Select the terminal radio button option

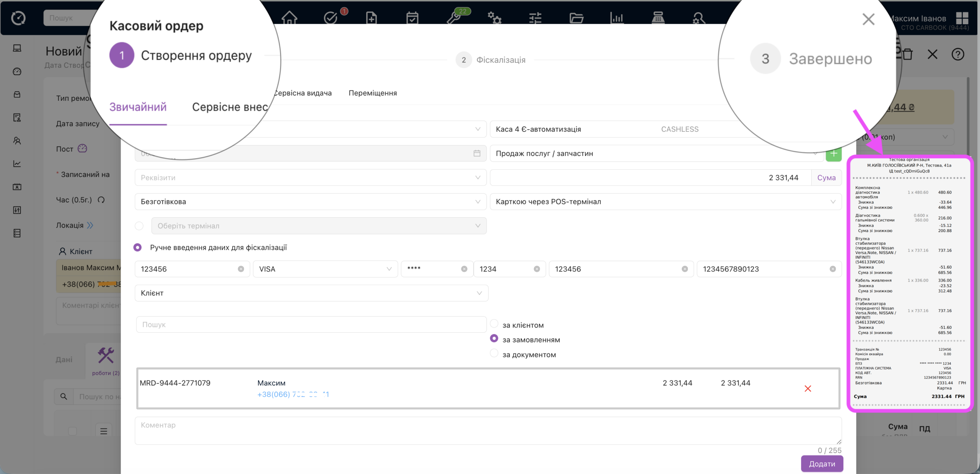(x=139, y=226)
